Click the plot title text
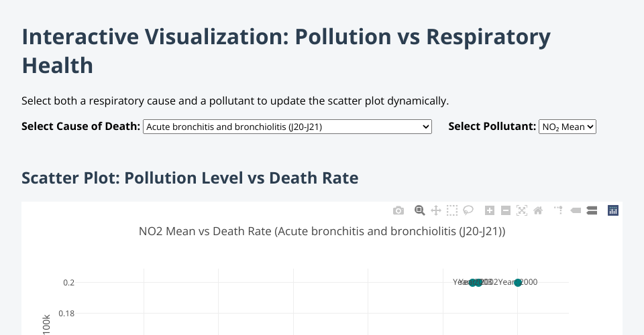Viewport: 644px width, 335px height. pos(322,232)
